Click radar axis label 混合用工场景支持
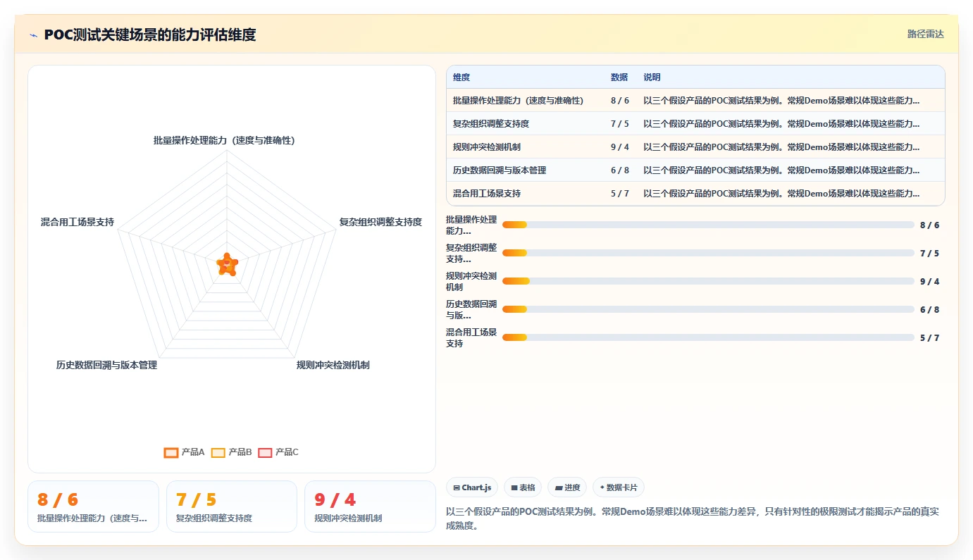973x560 pixels. tap(78, 222)
